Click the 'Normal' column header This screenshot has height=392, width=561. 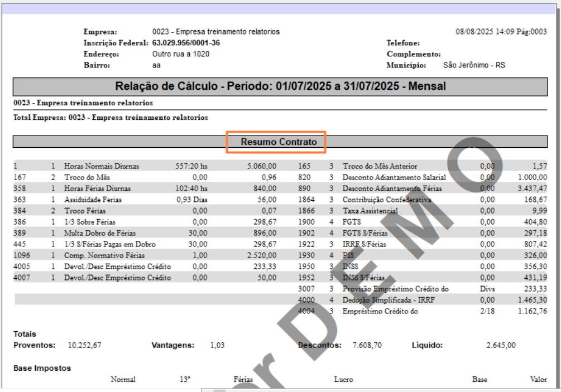[x=123, y=380]
